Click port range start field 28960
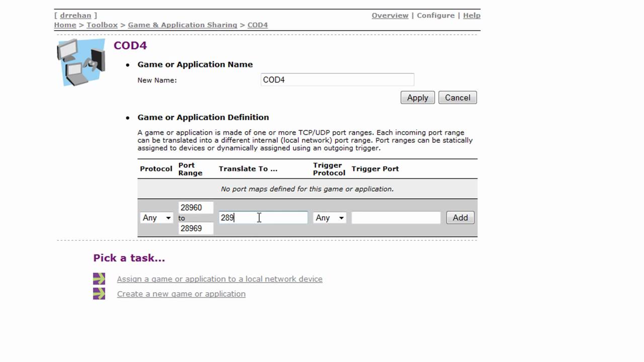644x362 pixels. point(196,207)
